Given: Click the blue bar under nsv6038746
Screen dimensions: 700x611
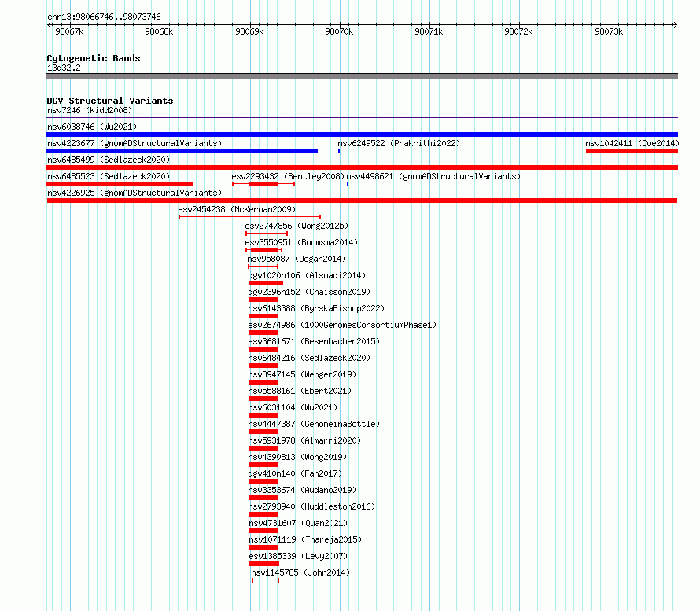Looking at the screenshot, I should 362,134.
